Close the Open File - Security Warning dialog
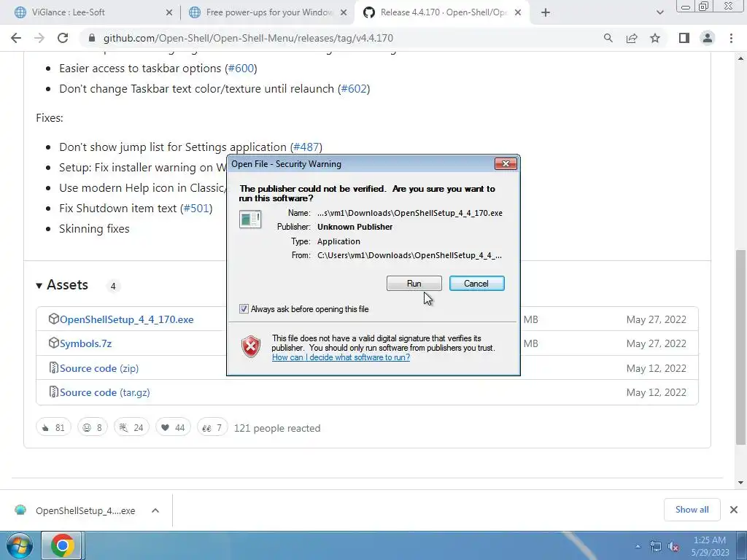747x560 pixels. 506,164
